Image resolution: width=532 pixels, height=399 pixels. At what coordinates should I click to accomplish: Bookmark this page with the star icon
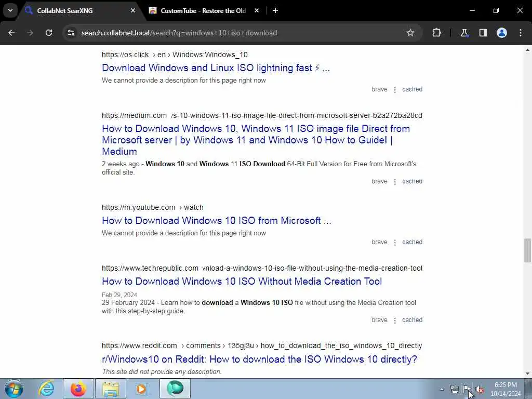410,33
